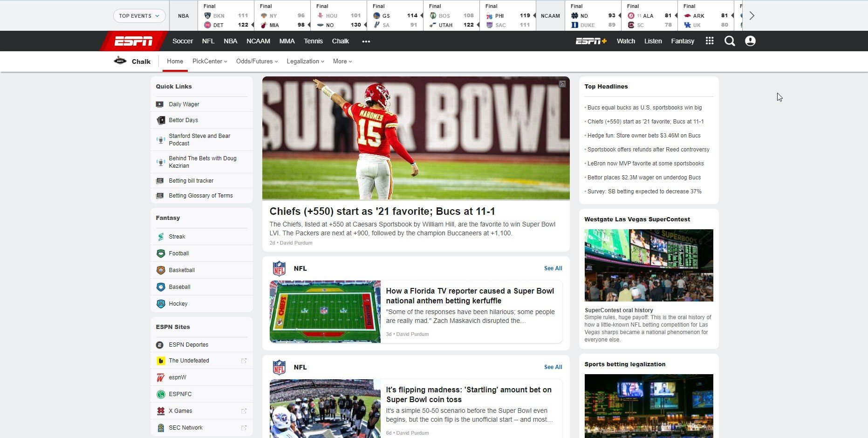Select the NCAAM navigation menu item
Viewport: 868px width, 438px height.
pos(258,41)
